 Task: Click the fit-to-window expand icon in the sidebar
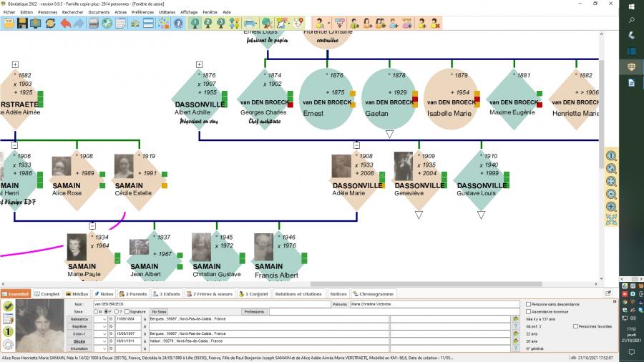tap(611, 220)
